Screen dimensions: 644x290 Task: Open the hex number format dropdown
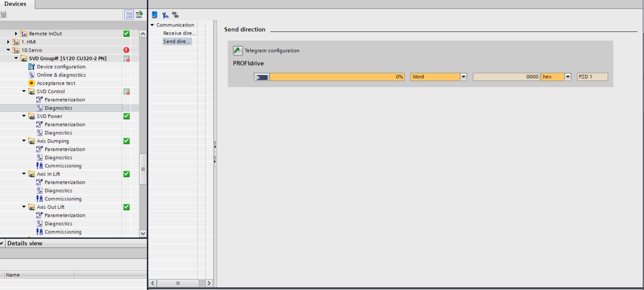click(568, 77)
